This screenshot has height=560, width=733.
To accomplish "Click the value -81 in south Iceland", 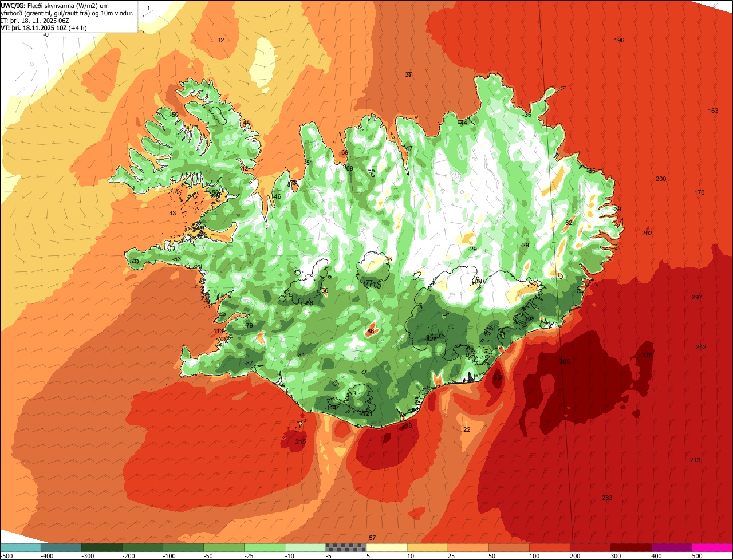I will point(302,355).
